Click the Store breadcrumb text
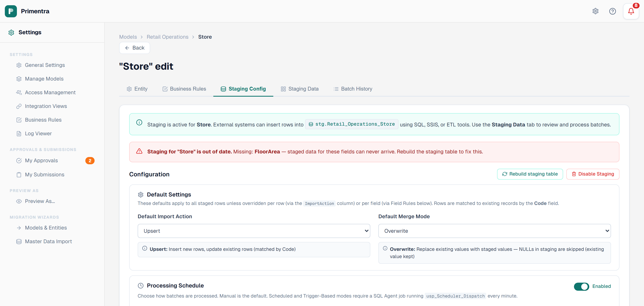 coord(205,37)
